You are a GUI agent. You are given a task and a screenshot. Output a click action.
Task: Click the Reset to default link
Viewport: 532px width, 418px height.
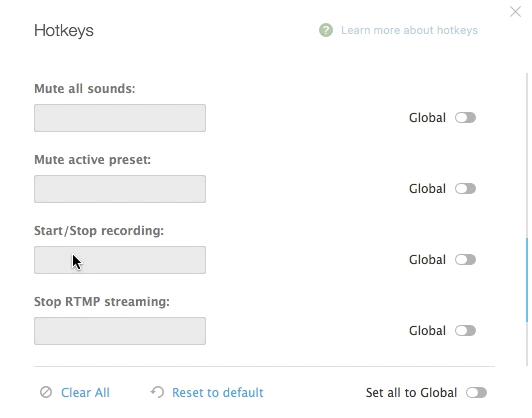217,393
